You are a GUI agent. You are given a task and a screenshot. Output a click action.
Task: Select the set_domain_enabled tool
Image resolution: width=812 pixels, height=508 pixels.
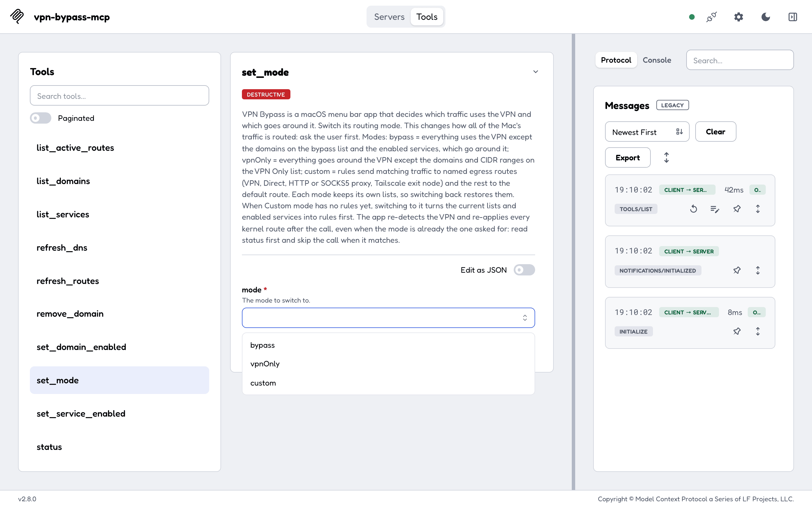pos(120,347)
